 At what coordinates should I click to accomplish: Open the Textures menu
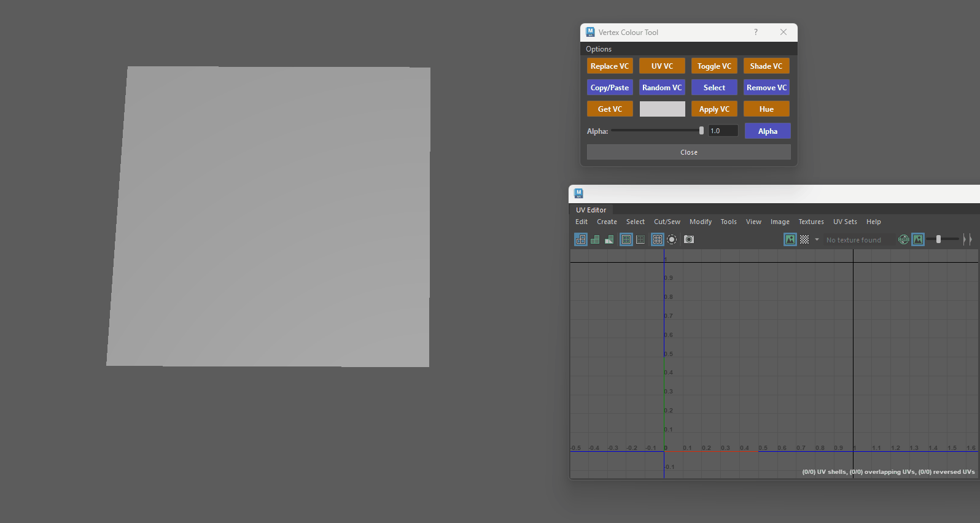(811, 222)
